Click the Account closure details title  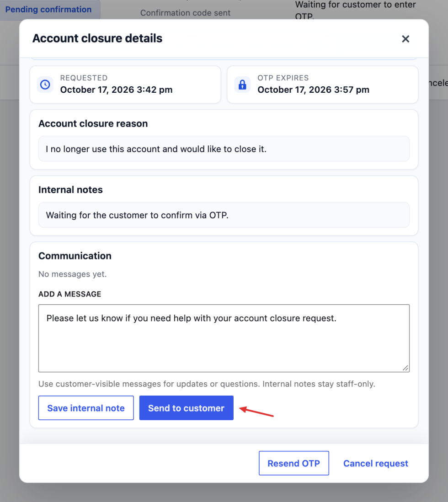(97, 38)
